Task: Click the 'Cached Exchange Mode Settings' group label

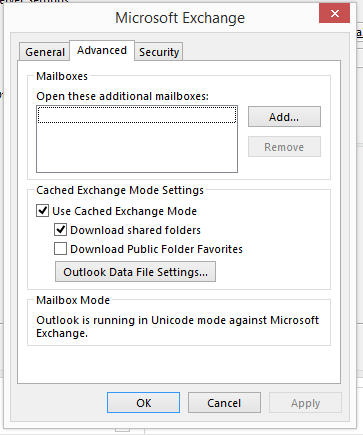Action: point(120,190)
